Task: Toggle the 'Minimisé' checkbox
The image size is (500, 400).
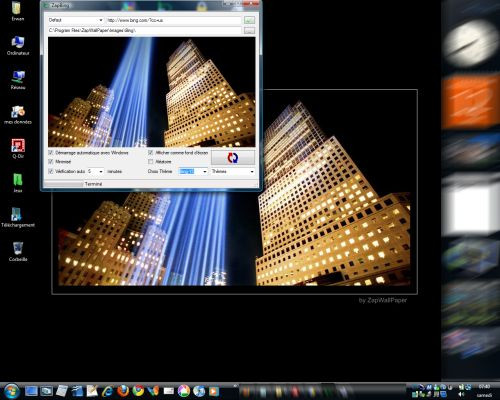Action: [51, 161]
